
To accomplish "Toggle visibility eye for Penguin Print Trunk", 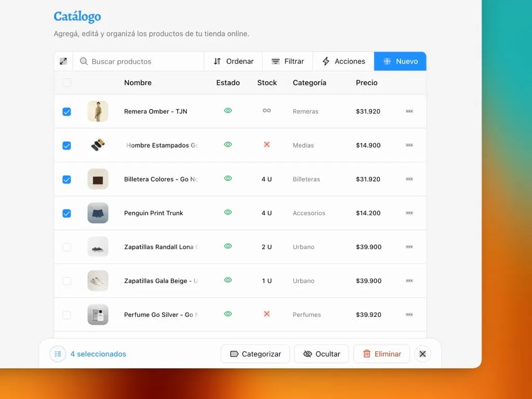I will (x=228, y=212).
